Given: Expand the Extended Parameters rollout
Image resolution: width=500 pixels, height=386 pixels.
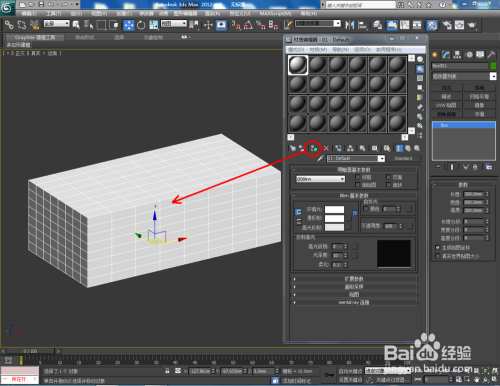Looking at the screenshot, I should 354,279.
